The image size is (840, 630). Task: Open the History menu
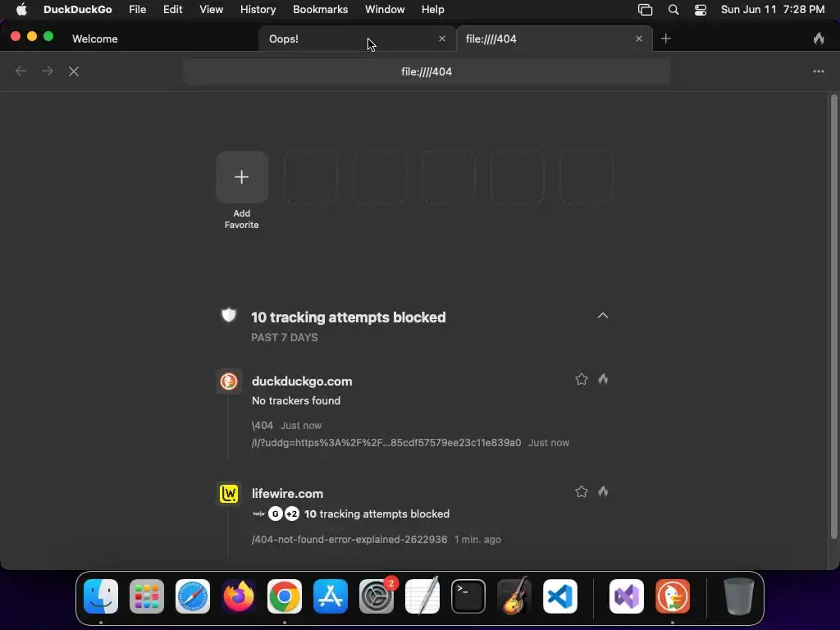point(258,10)
